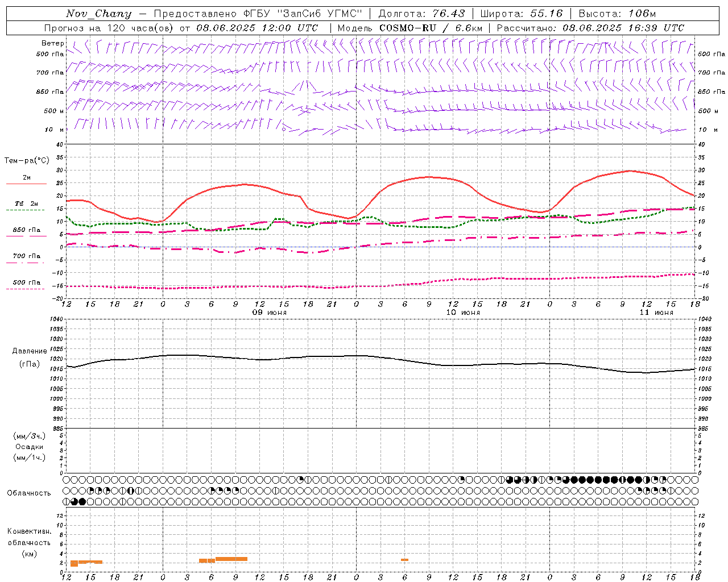Select the longitude value Долгота: 76.43
Viewport: 728px width, 582px height.
[421, 14]
